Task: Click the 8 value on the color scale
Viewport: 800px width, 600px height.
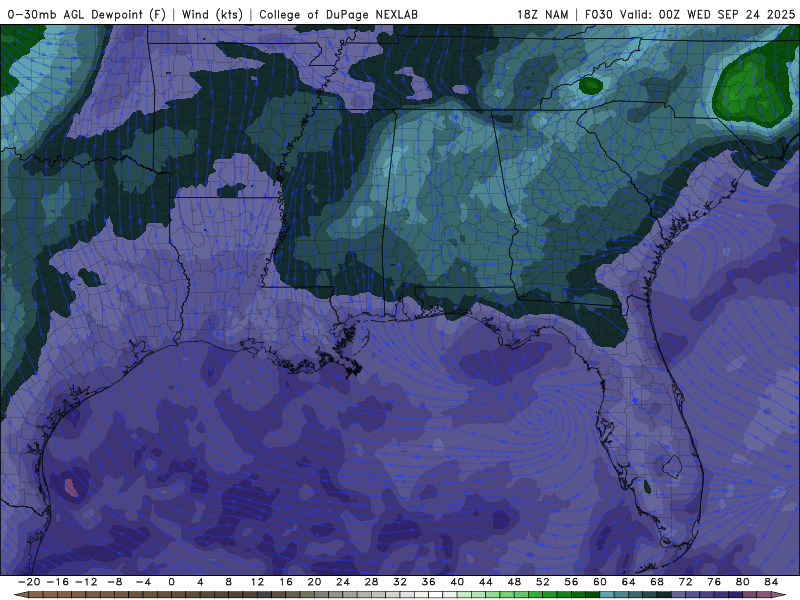Action: pyautogui.click(x=229, y=582)
